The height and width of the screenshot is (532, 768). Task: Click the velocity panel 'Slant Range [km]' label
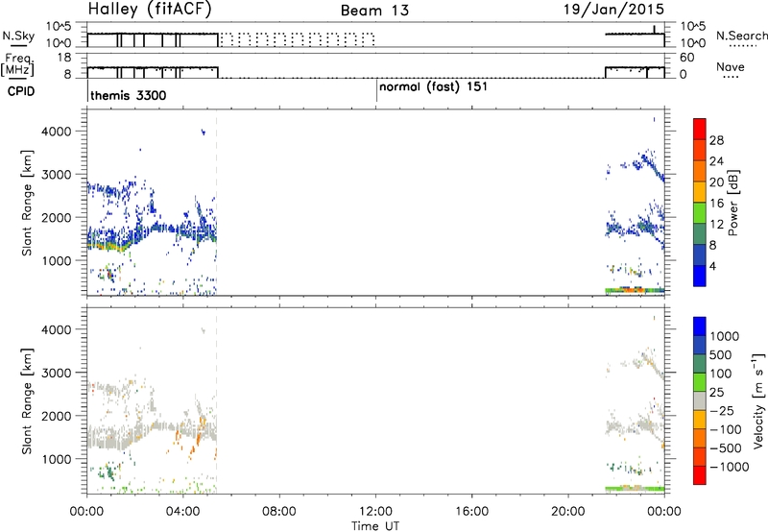tap(27, 400)
